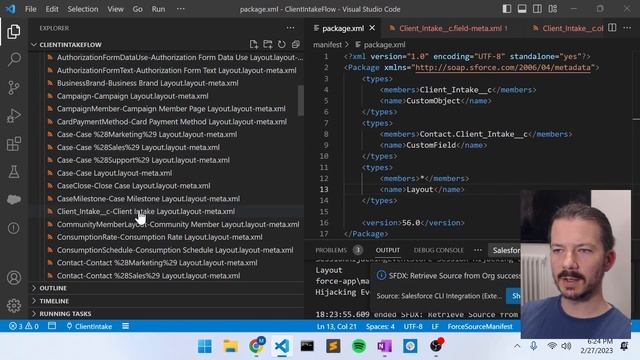Open the Testing beaker view
This screenshot has width=640, height=360.
pyautogui.click(x=13, y=172)
